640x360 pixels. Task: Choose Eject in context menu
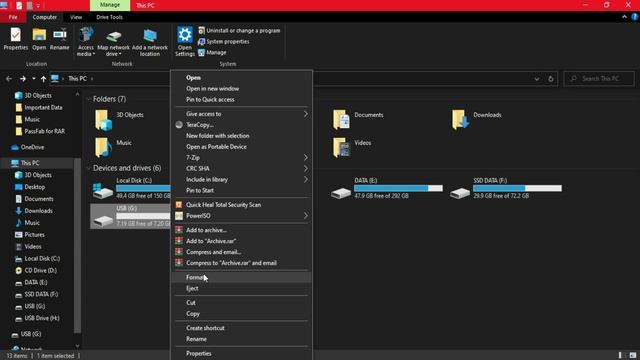point(242,289)
